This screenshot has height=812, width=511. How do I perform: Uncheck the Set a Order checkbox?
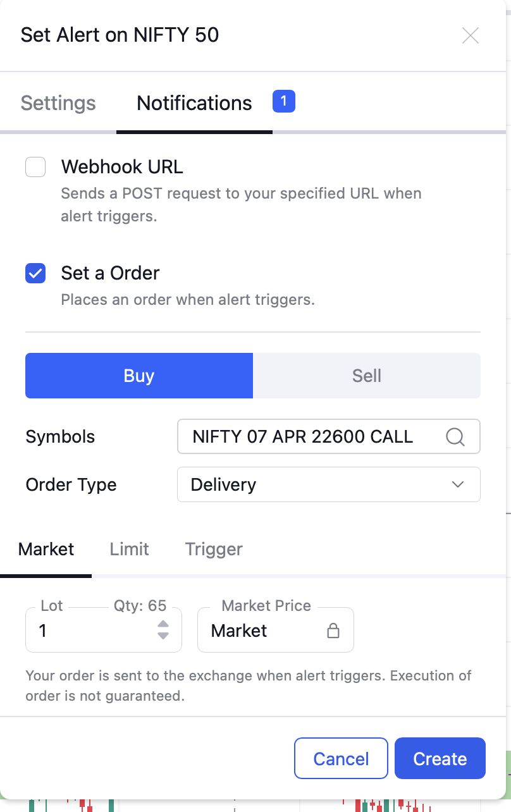(35, 273)
